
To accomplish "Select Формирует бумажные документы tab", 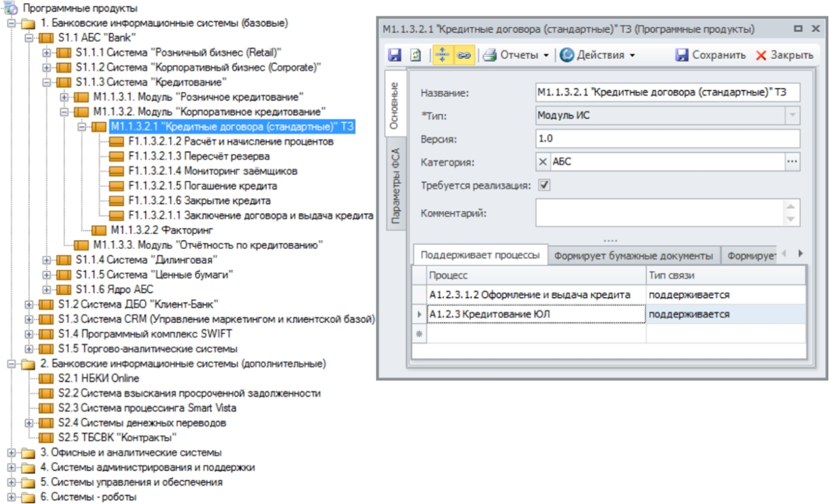I will coord(633,256).
